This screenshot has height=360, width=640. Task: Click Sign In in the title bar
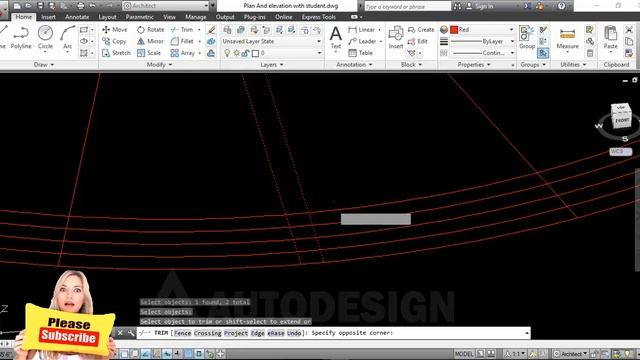480,6
